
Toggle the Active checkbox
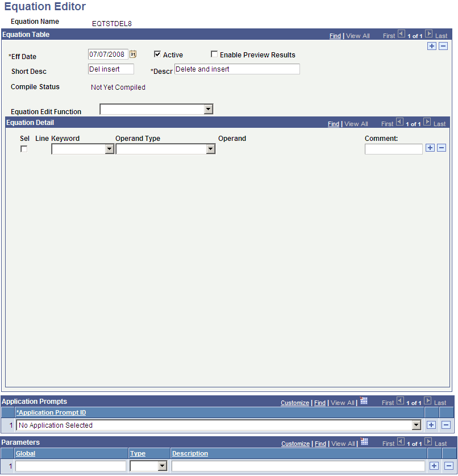pos(157,54)
